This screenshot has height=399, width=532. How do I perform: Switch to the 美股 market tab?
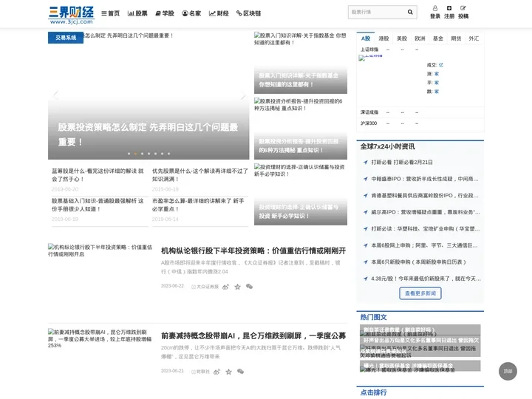[402, 38]
